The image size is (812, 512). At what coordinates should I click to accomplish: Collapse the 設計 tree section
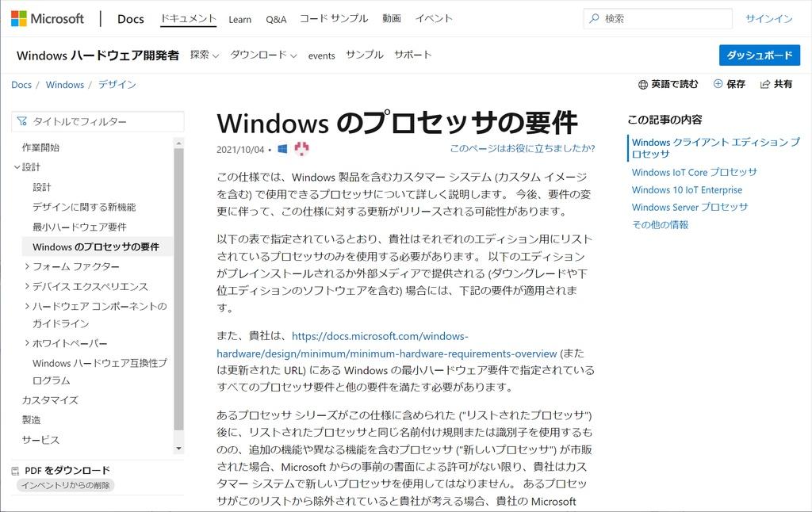[17, 167]
